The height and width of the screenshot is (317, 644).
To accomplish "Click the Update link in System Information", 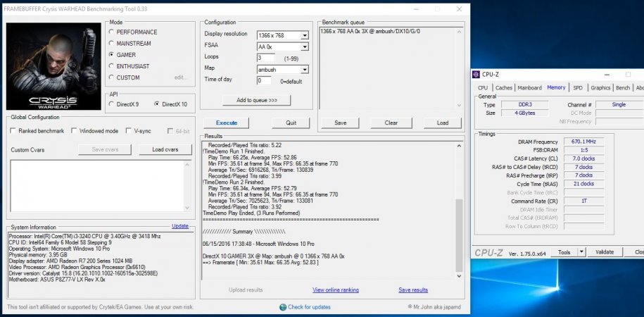I will coord(180,226).
